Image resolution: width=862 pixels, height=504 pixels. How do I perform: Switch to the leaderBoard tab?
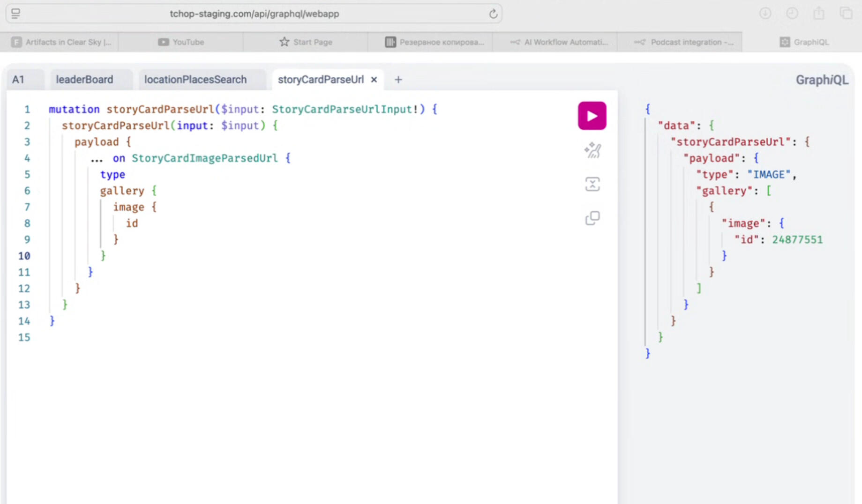click(84, 80)
